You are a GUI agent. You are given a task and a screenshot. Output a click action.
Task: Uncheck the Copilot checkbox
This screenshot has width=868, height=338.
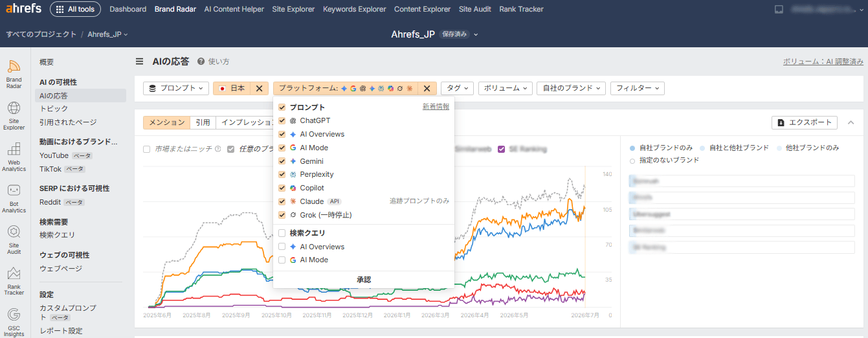282,188
